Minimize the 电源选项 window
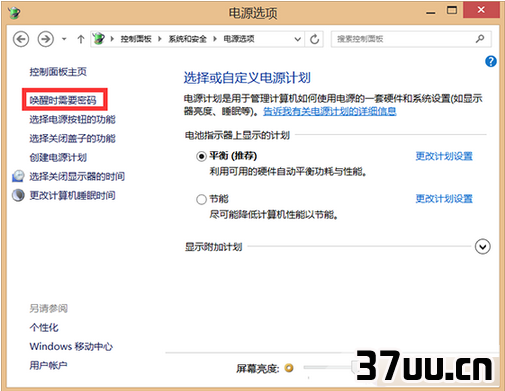Screen dimensions: 505x391 click(431, 12)
